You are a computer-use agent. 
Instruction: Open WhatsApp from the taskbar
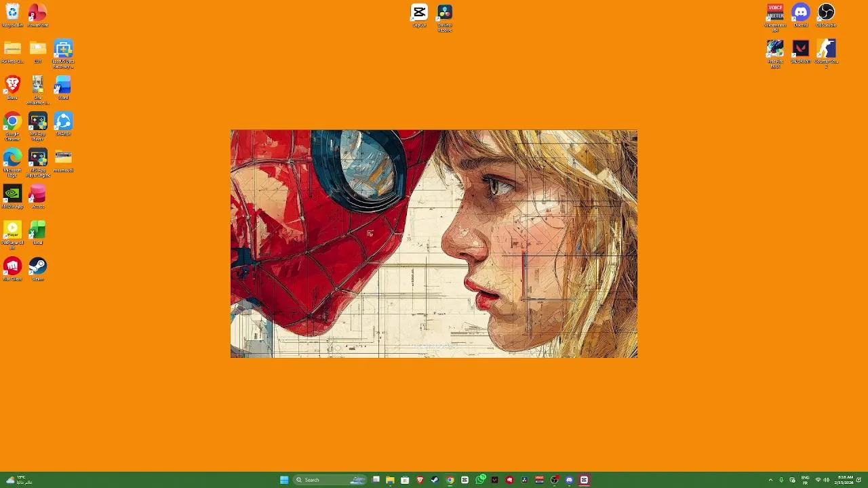pos(480,480)
